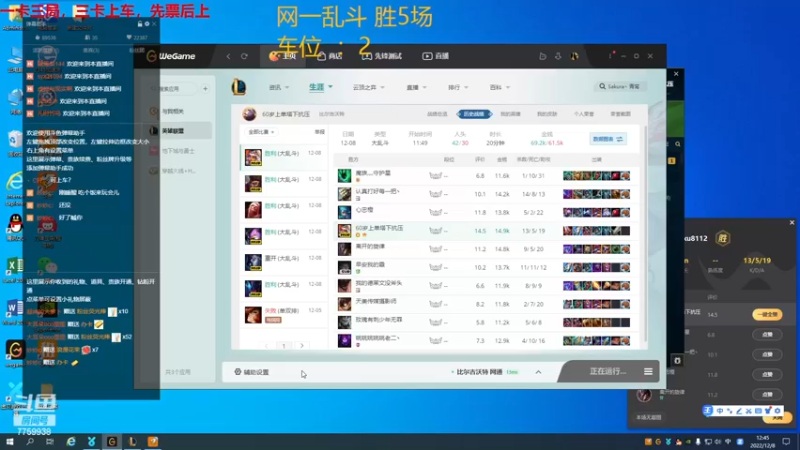Switch to the 先锋测试 tab
Screen dimensions: 800x450
click(382, 56)
